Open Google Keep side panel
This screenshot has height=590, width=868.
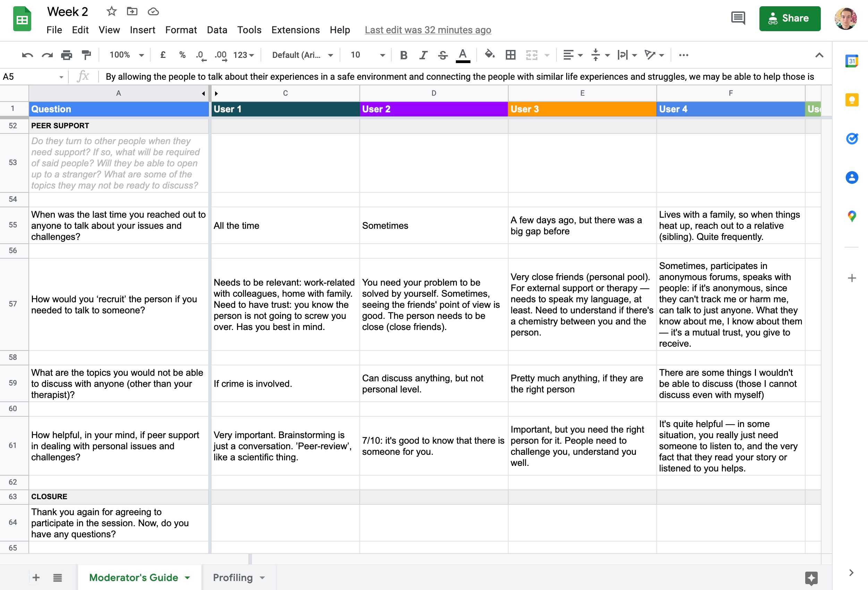click(x=852, y=99)
